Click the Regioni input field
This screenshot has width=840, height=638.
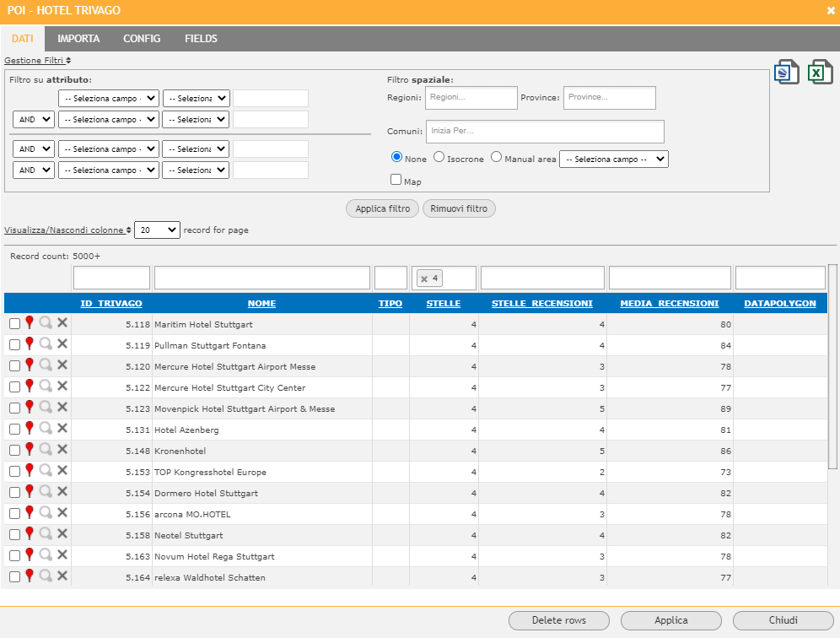click(471, 98)
